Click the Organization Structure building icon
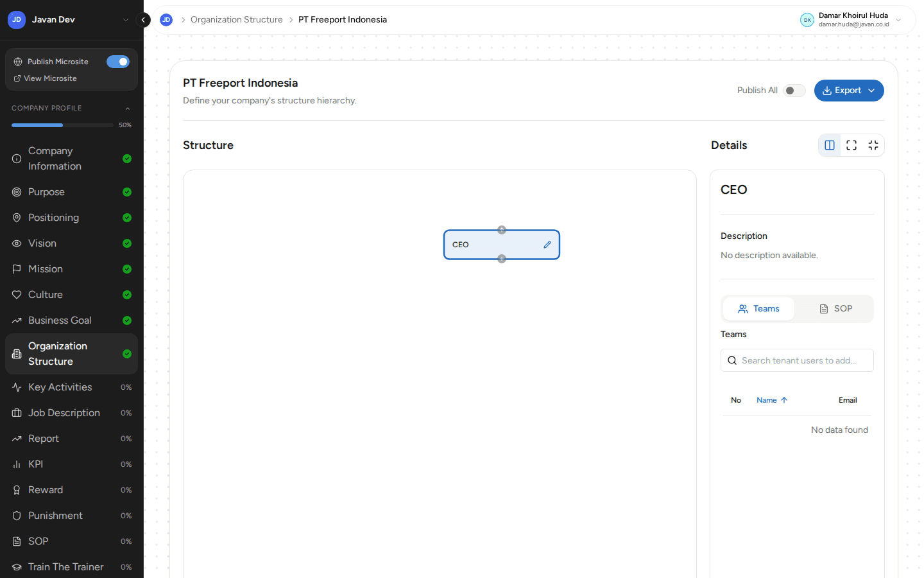The width and height of the screenshot is (924, 578). [17, 354]
